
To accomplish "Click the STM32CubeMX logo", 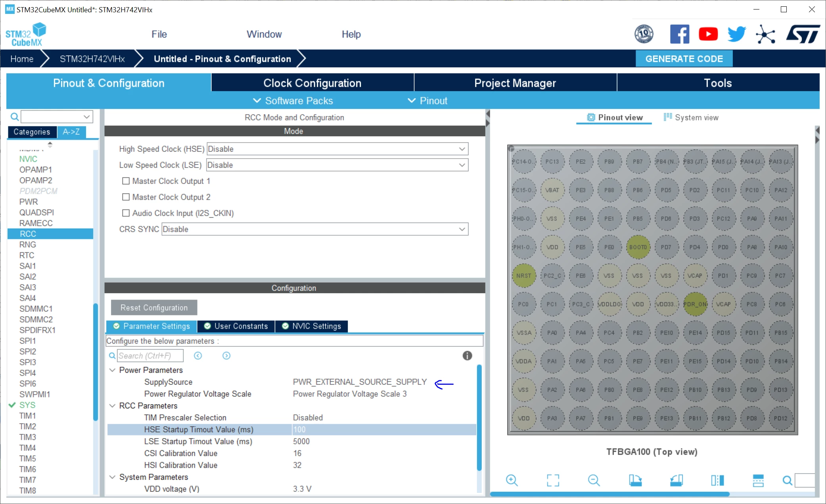I will [x=26, y=35].
